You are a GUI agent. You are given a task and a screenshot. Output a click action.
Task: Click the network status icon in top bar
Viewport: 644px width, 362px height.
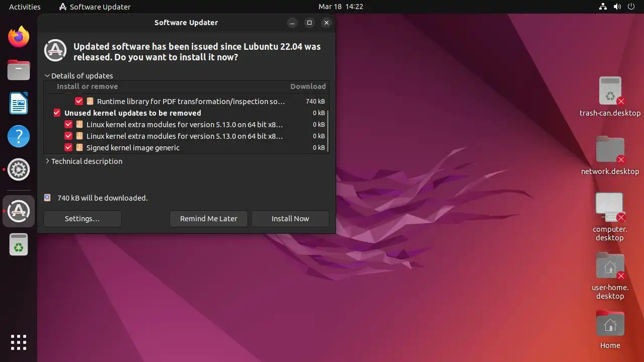coord(603,7)
